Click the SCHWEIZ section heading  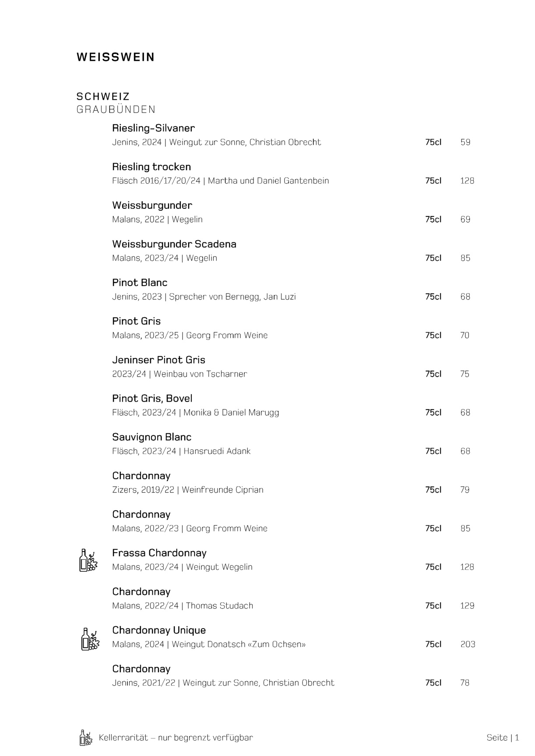click(103, 96)
